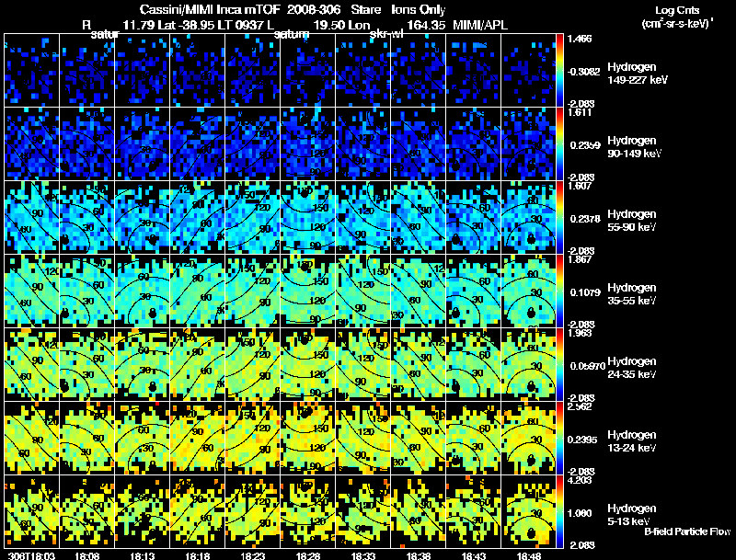736x560 pixels.
Task: Open 149-227 keV image panel at 18:03
Action: [x=31, y=70]
